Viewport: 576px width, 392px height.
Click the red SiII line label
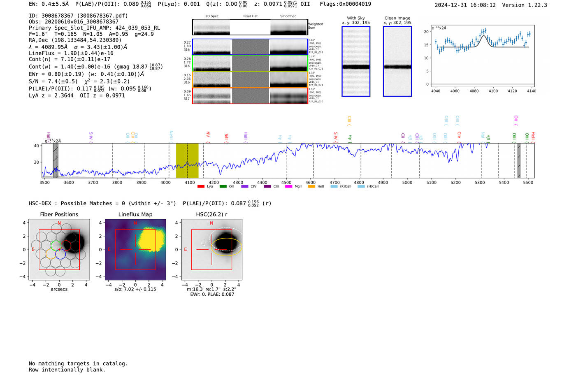coord(226,137)
